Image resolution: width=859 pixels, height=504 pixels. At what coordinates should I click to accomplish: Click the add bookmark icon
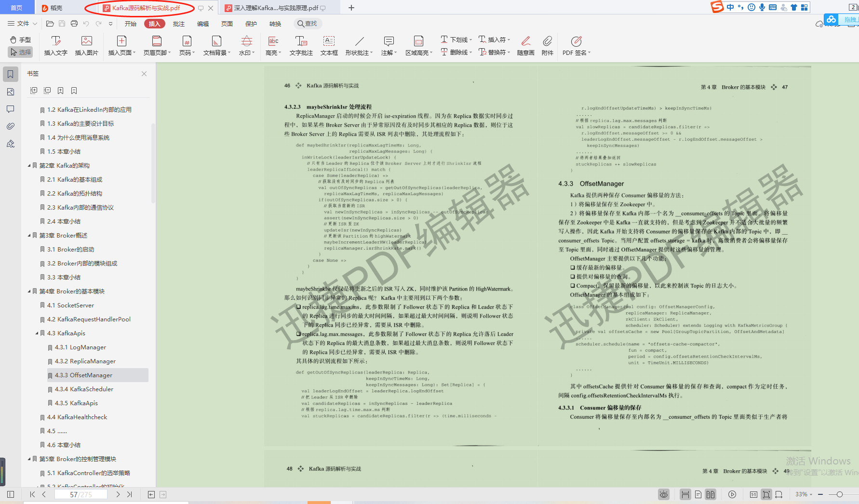(x=61, y=91)
